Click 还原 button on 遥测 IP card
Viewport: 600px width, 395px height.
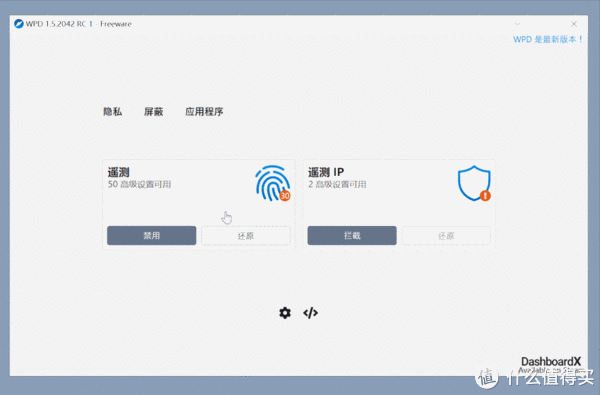pyautogui.click(x=446, y=235)
